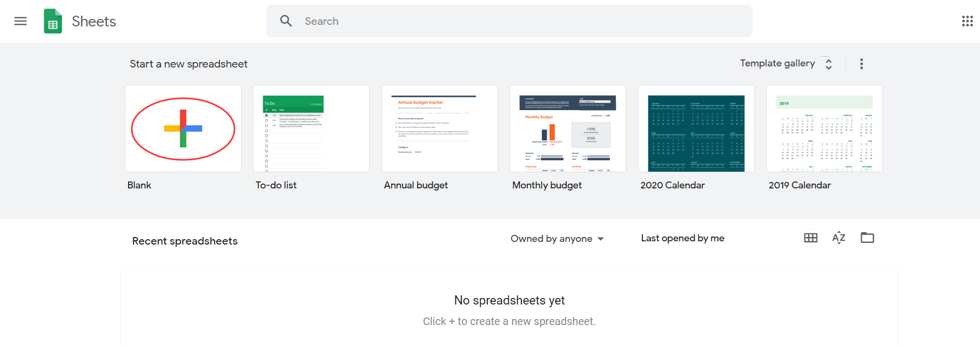Select the Monthly budget template
980x345 pixels.
(x=567, y=129)
